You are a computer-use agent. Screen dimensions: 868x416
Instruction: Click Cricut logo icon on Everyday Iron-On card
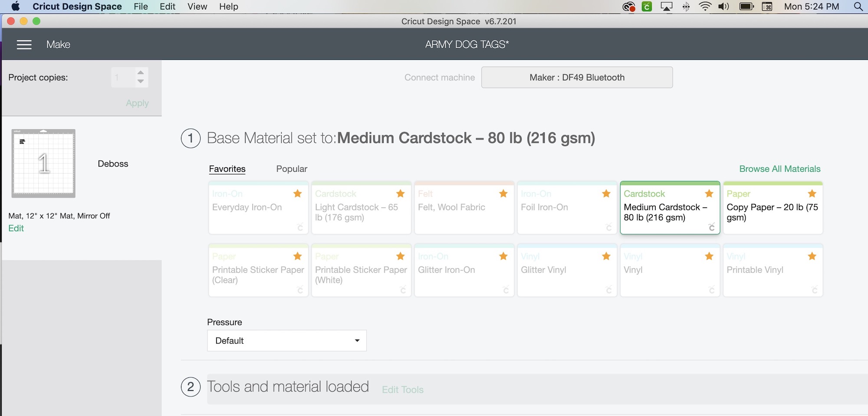click(300, 227)
